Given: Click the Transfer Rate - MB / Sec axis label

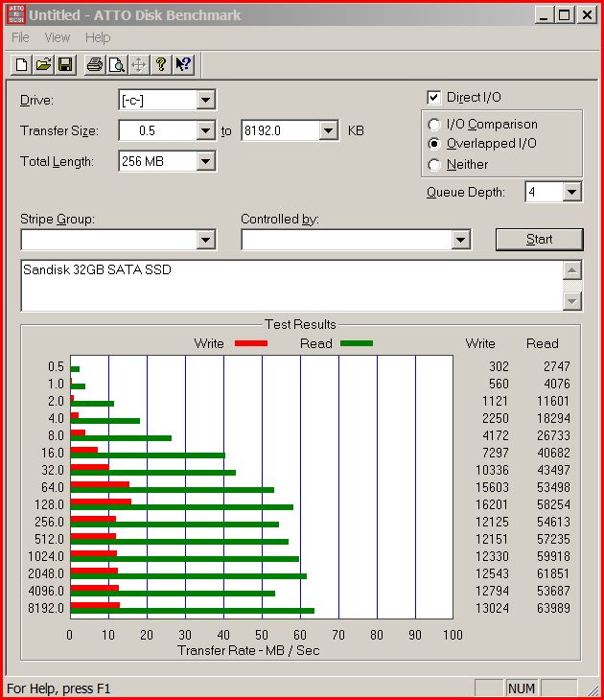Looking at the screenshot, I should click(248, 650).
